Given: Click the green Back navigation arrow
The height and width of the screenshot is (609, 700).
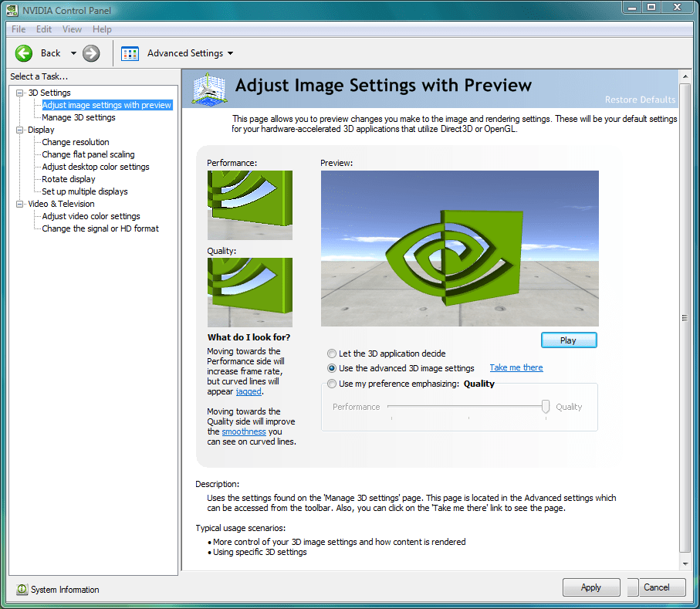Looking at the screenshot, I should click(x=23, y=53).
